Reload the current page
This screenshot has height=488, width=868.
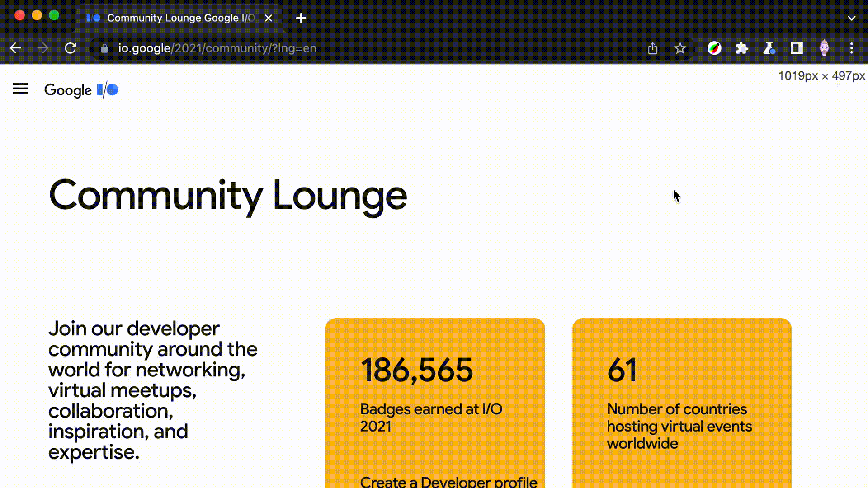tap(71, 48)
